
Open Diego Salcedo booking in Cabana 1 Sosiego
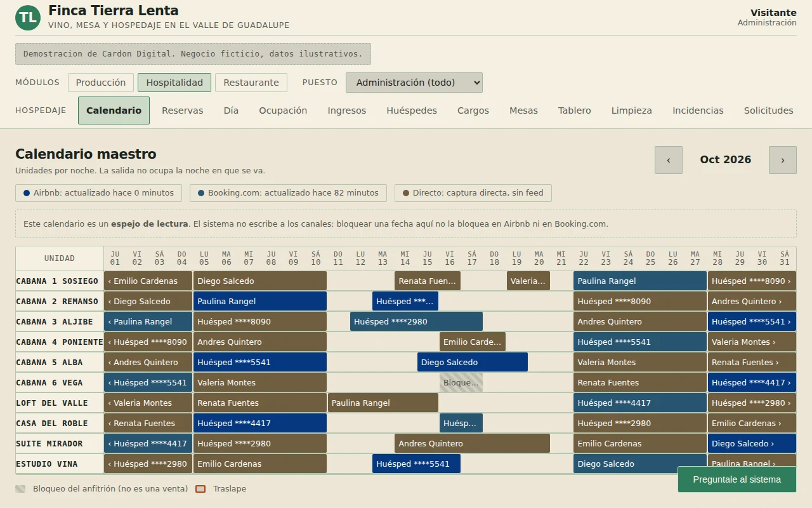[260, 281]
